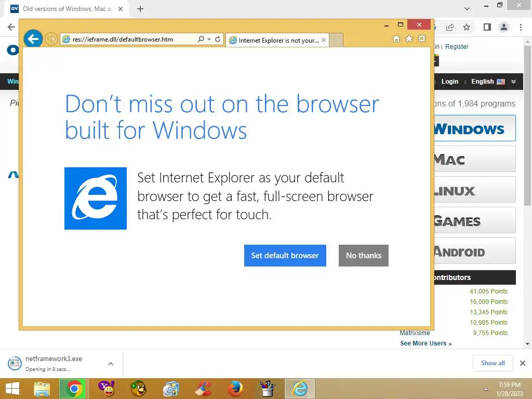Viewport: 532px width, 399px height.
Task: Select the Windows category button
Action: [475, 128]
